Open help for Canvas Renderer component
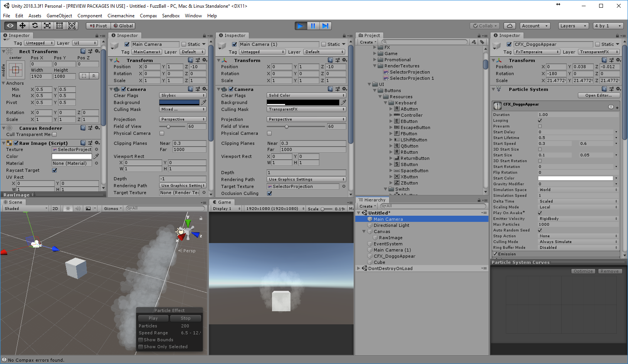The width and height of the screenshot is (628, 364). coord(83,128)
